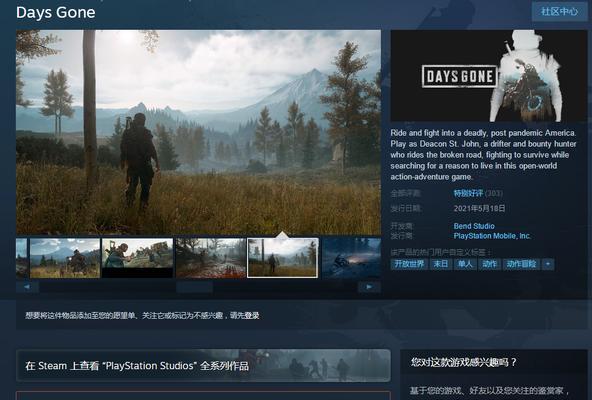The image size is (592, 400).
Task: Select the 动作 tag
Action: coord(489,264)
